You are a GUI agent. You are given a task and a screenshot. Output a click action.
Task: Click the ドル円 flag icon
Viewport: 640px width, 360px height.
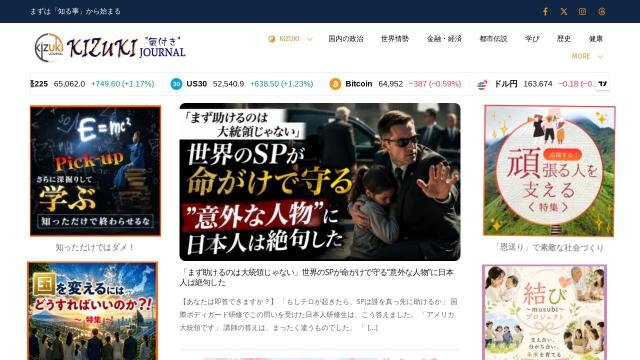click(482, 84)
